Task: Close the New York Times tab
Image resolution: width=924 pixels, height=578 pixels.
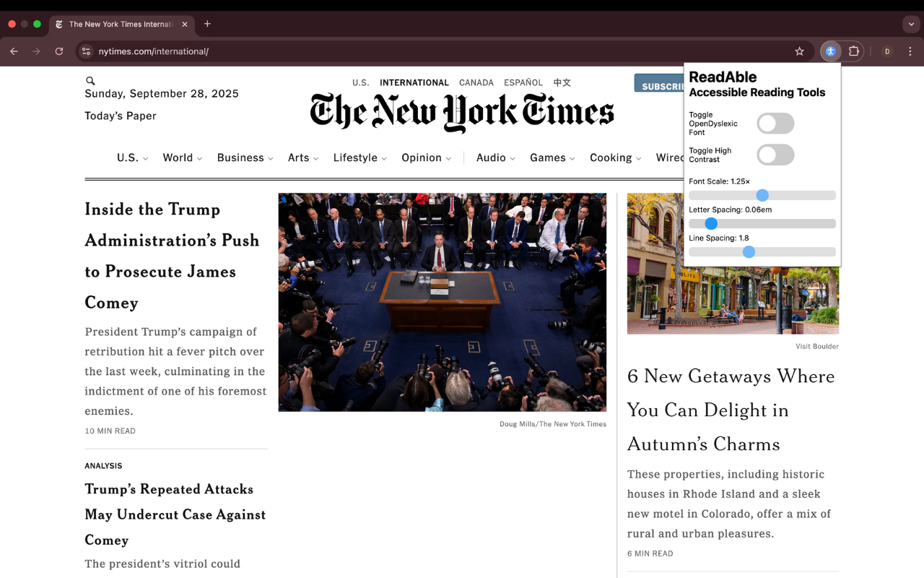Action: 185,24
